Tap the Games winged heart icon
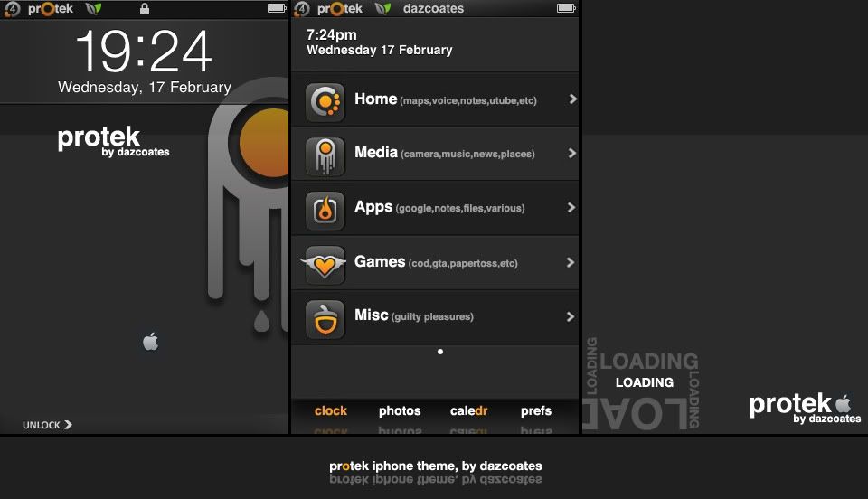 (x=324, y=265)
